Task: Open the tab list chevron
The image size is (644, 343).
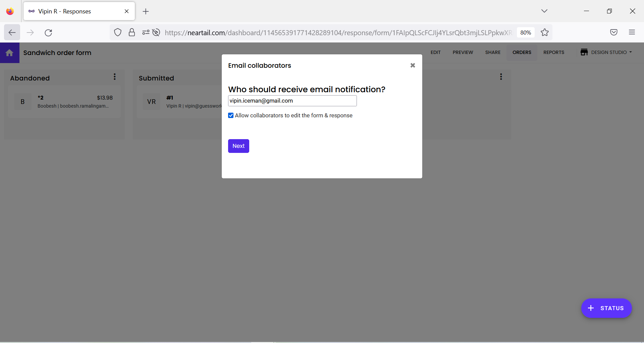Action: [x=544, y=11]
